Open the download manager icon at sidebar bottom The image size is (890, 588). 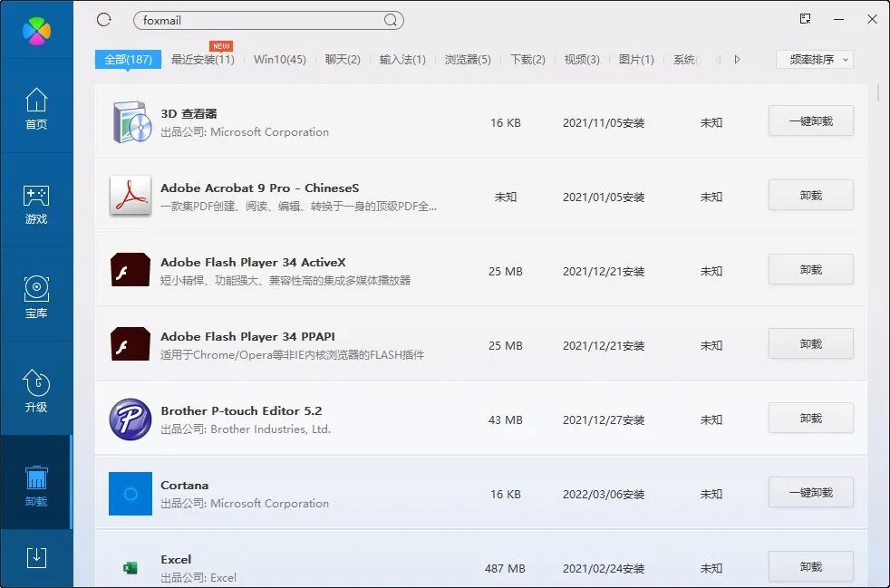(36, 558)
